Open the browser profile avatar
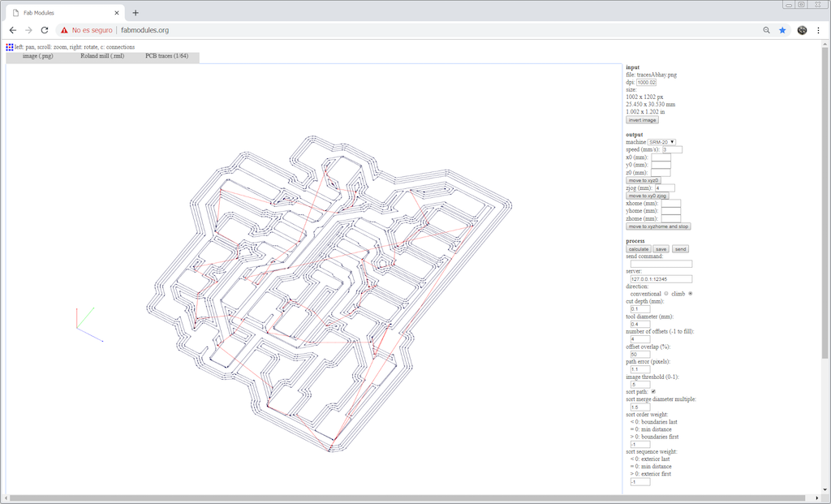The height and width of the screenshot is (504, 831). coord(802,30)
